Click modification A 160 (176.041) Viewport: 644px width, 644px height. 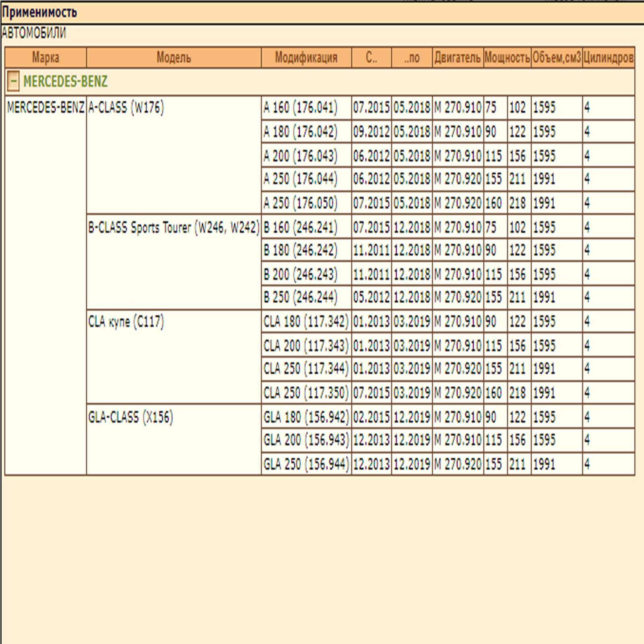[x=300, y=107]
